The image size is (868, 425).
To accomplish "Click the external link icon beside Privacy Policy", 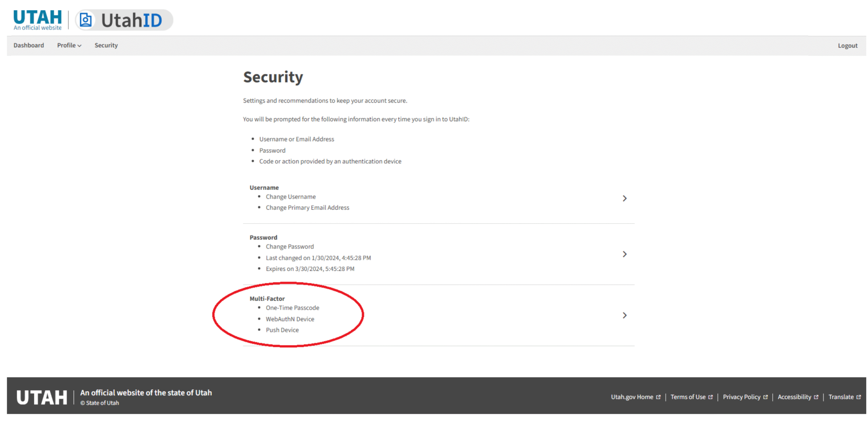I will click(765, 397).
